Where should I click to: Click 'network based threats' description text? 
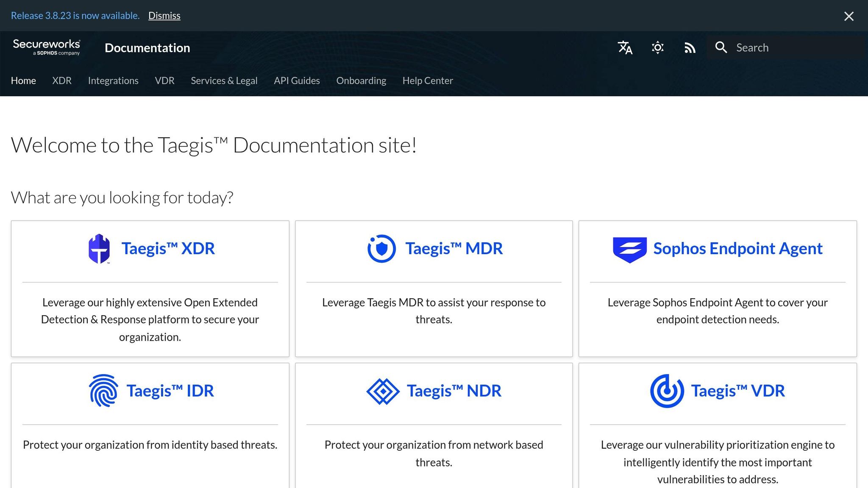click(434, 453)
